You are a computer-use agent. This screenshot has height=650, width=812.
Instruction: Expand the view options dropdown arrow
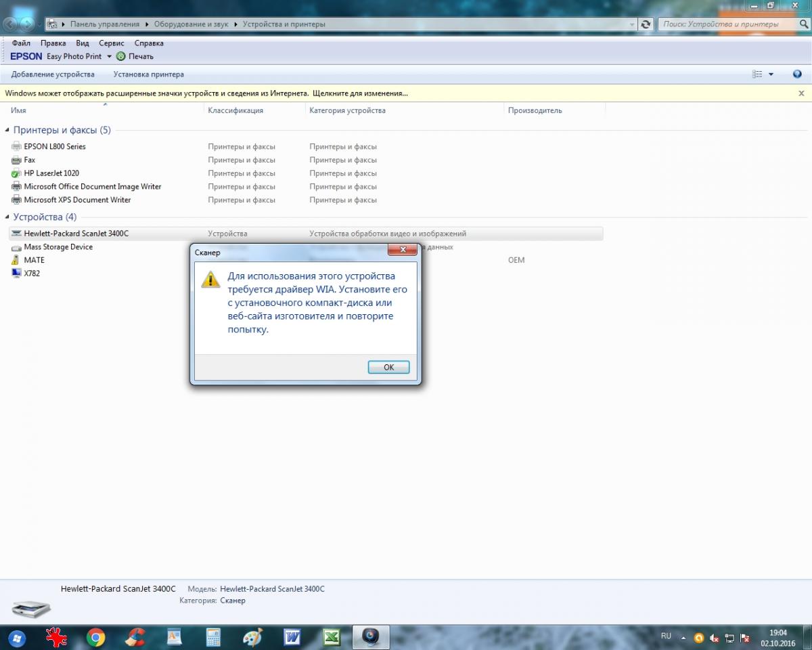pyautogui.click(x=771, y=74)
